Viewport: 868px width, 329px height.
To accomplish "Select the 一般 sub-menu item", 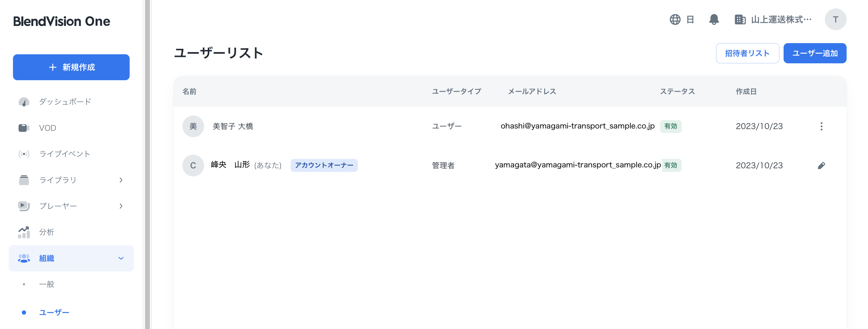I will point(46,284).
